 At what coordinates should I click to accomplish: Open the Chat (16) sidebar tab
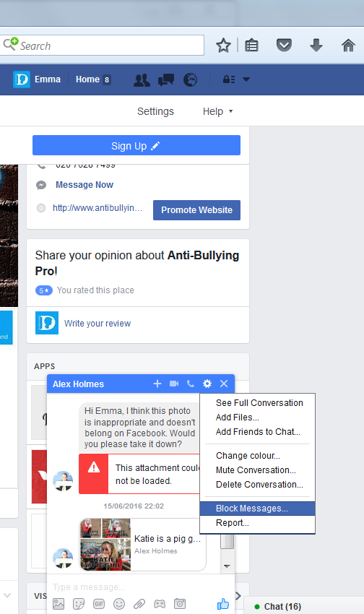(304, 606)
